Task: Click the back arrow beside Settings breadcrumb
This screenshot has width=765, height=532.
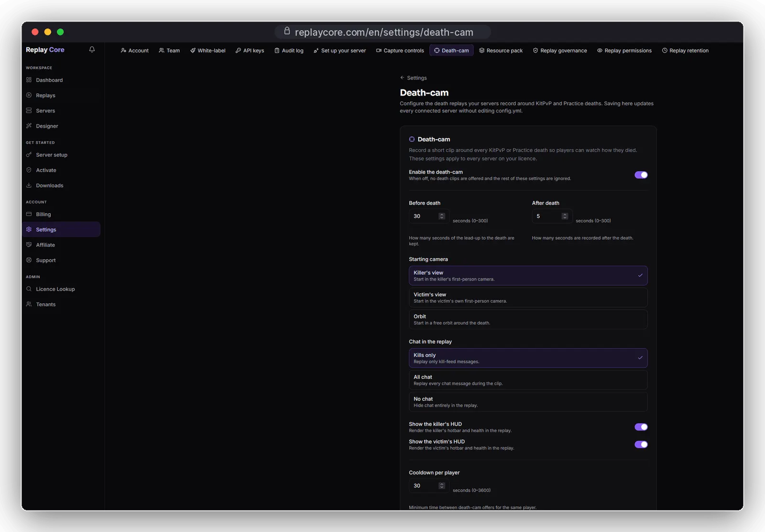Action: [402, 77]
